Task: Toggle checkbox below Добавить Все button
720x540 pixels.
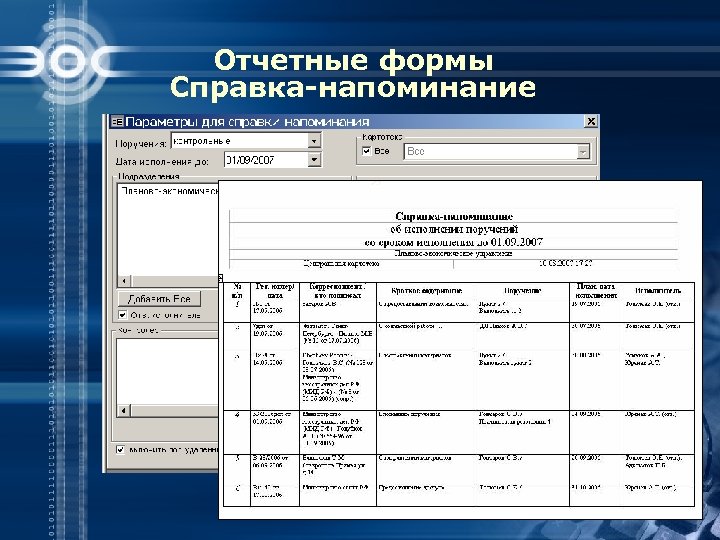Action: click(122, 315)
